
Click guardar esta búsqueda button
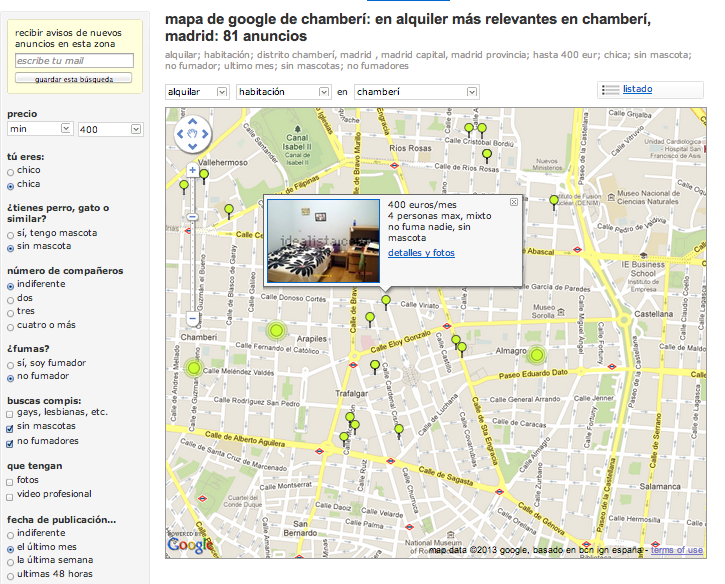(x=74, y=79)
